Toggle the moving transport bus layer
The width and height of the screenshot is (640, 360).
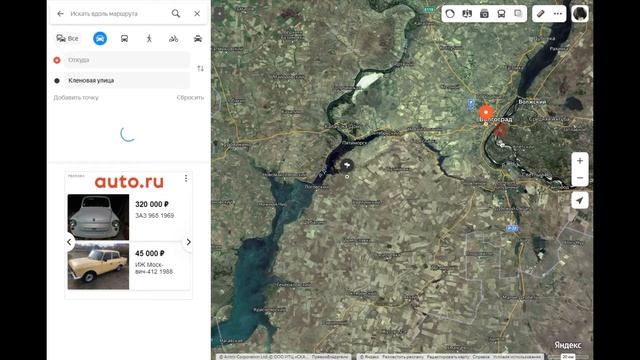point(501,14)
